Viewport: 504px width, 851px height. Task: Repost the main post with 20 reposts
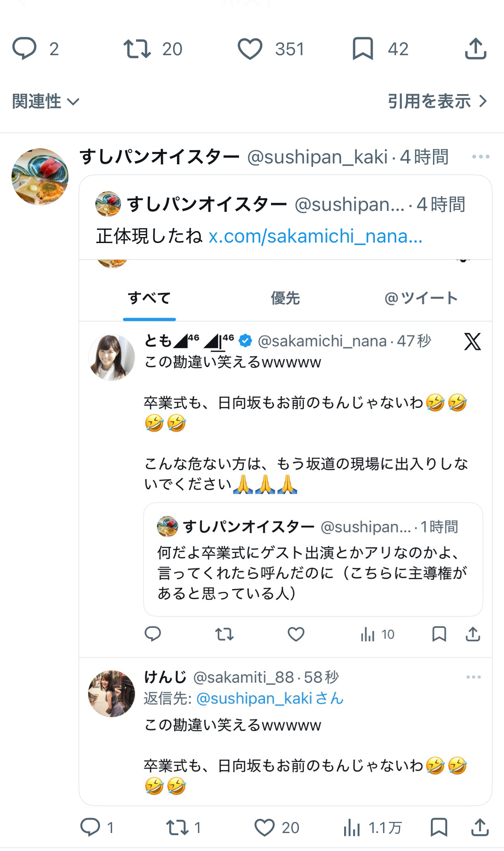[137, 48]
